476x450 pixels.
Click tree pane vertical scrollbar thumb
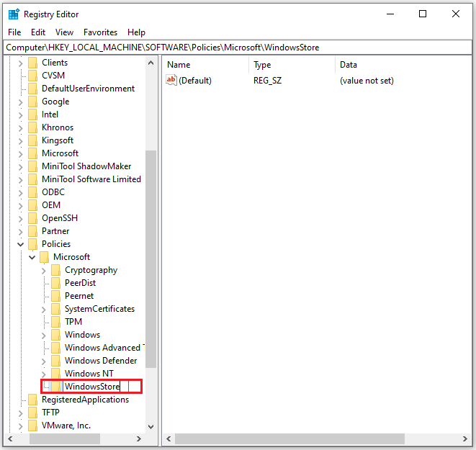(x=151, y=259)
